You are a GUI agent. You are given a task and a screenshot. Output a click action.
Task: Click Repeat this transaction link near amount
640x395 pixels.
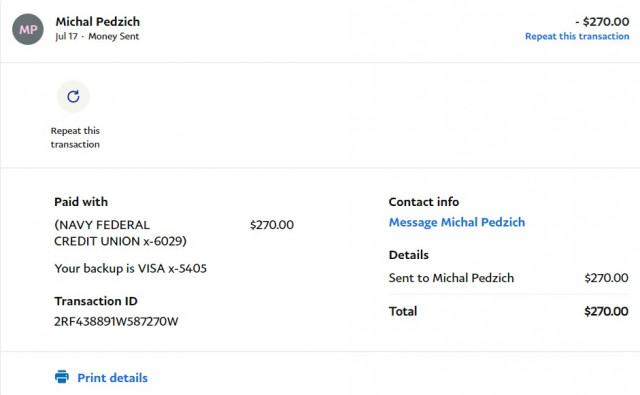[577, 36]
